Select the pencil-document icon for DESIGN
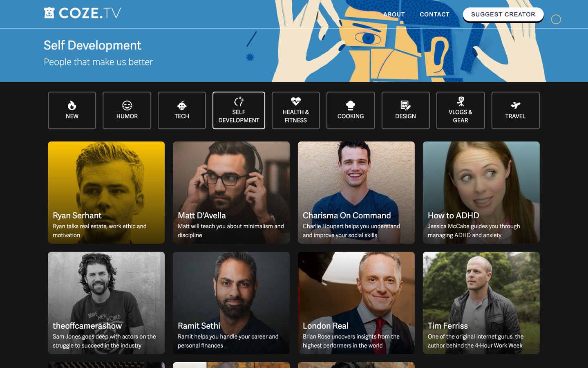The width and height of the screenshot is (588, 368). tap(405, 105)
